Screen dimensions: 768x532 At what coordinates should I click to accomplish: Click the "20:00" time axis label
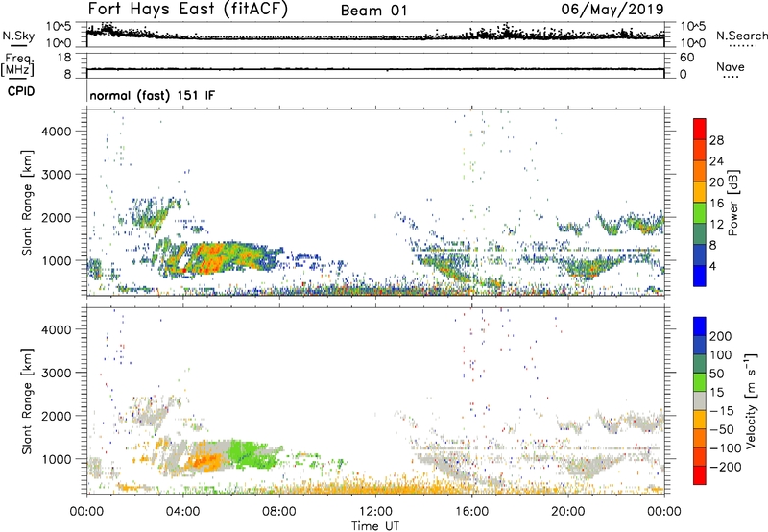click(567, 512)
